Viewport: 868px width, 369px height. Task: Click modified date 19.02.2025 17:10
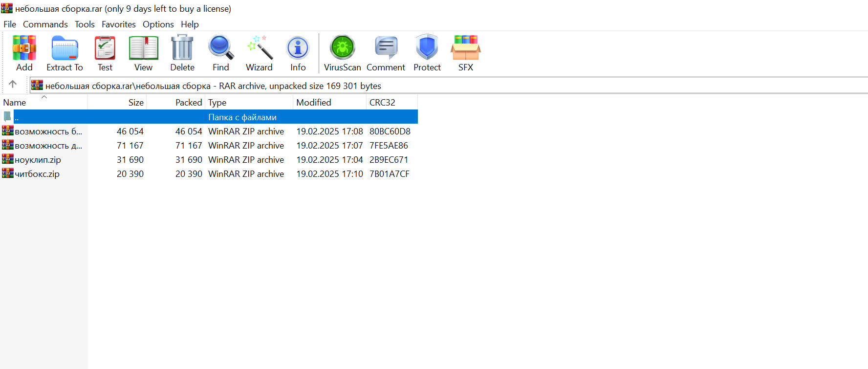(330, 174)
